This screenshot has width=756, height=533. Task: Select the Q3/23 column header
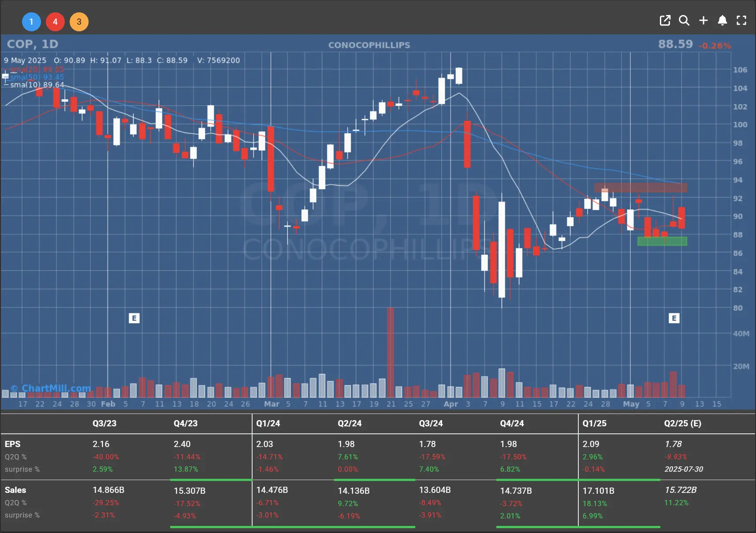[x=104, y=423]
